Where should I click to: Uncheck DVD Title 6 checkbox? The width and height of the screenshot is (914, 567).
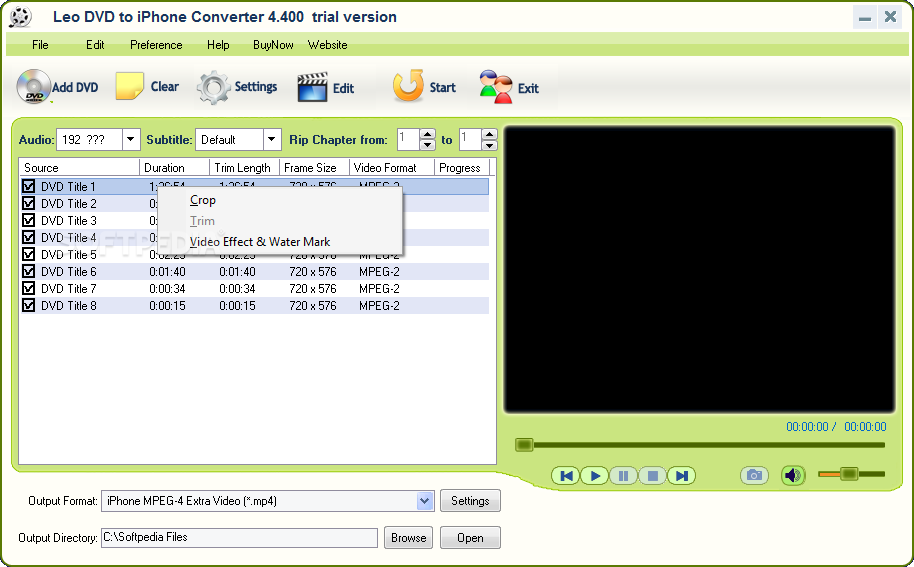pyautogui.click(x=29, y=272)
